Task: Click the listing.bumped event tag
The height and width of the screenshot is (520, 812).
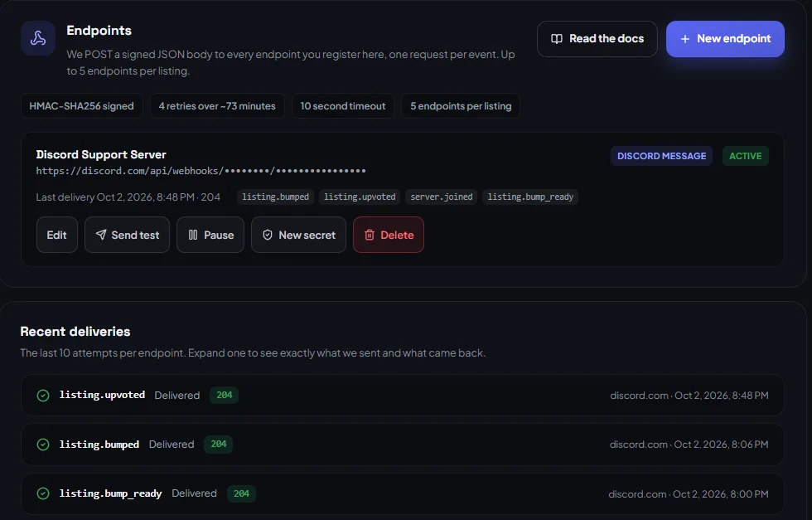Action: pos(275,197)
